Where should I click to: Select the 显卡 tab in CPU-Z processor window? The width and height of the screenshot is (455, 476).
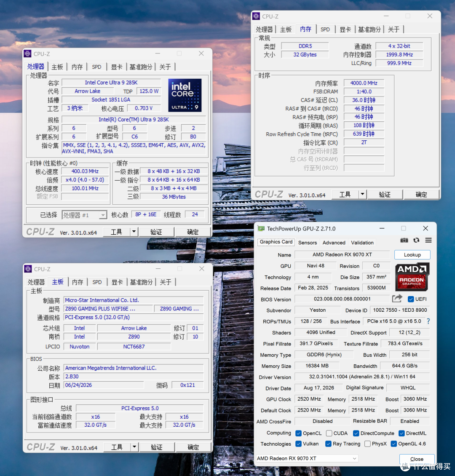[117, 67]
